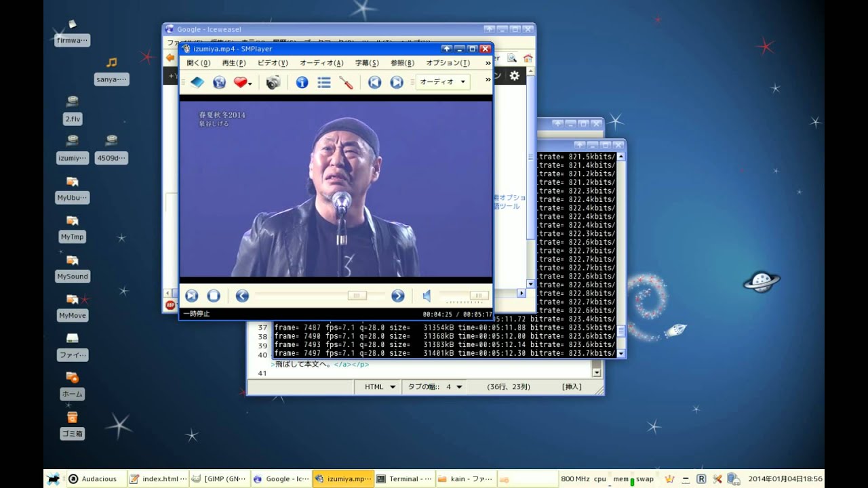Expand the hidden SMPlayer menu items chevron
Image resolution: width=868 pixels, height=488 pixels.
[x=488, y=63]
